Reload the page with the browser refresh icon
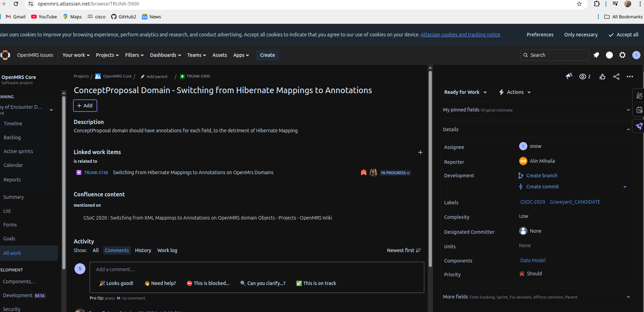The width and height of the screenshot is (644, 312). pos(16,4)
